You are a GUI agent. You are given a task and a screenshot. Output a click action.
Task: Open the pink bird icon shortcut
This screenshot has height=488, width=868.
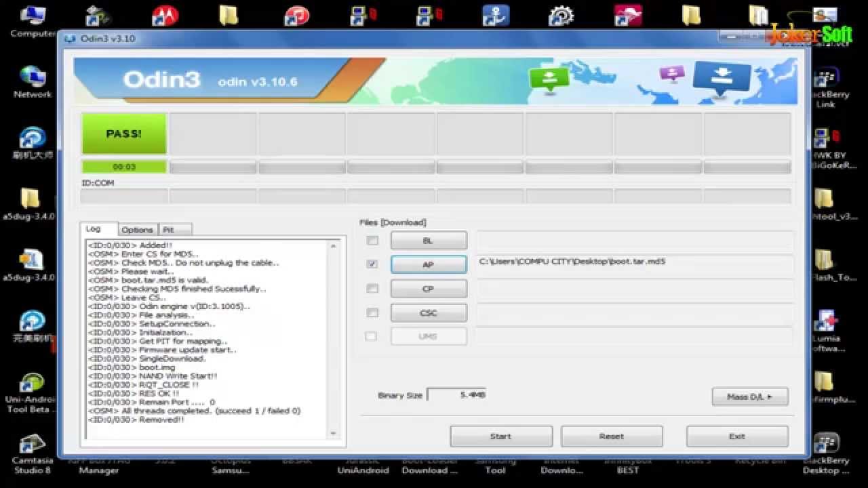coord(627,15)
